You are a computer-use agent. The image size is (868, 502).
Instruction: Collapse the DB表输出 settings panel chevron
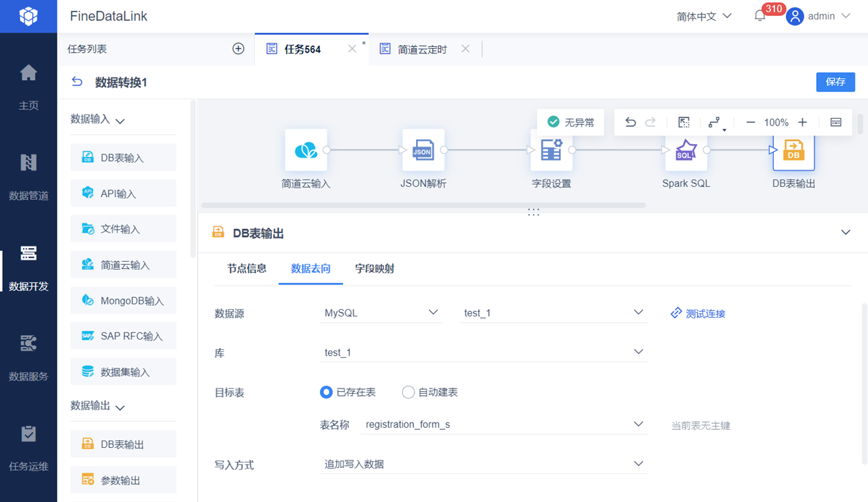845,232
